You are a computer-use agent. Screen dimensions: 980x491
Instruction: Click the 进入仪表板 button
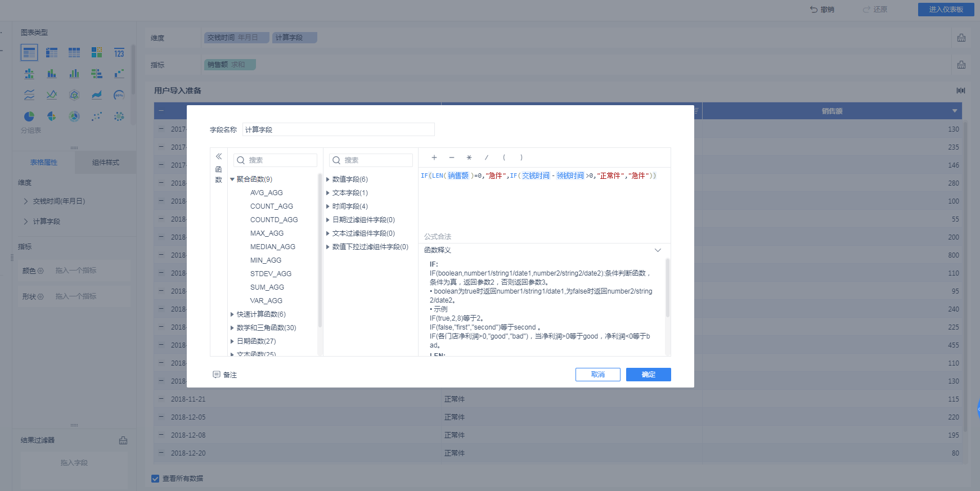(946, 10)
